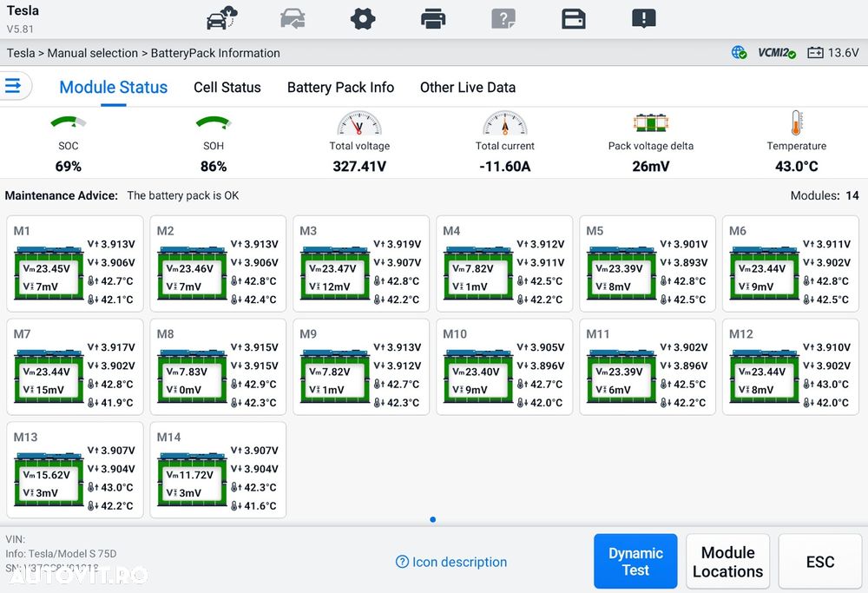Click M3 voltage delta 12mV

pos(329,287)
